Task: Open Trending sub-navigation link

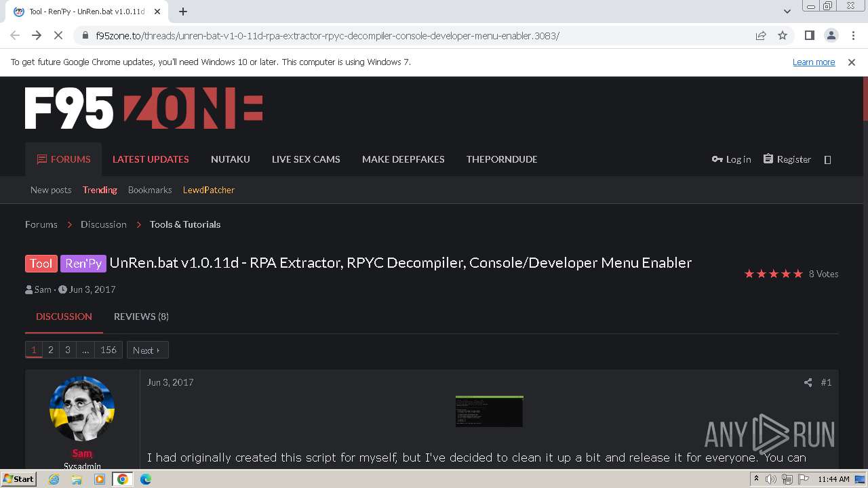Action: (100, 190)
